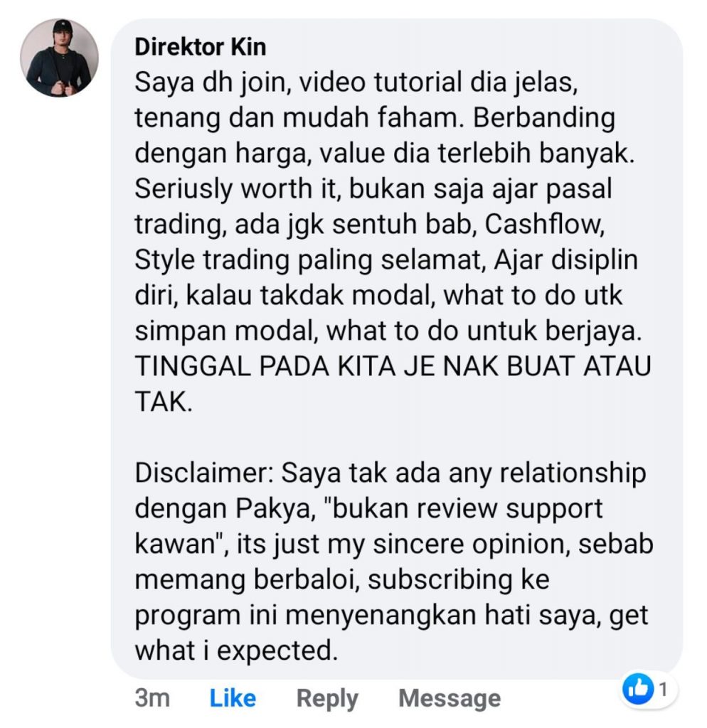Click the phrase 'memang berbaloi' in the comment
This screenshot has height=728, width=707.
pos(246,580)
